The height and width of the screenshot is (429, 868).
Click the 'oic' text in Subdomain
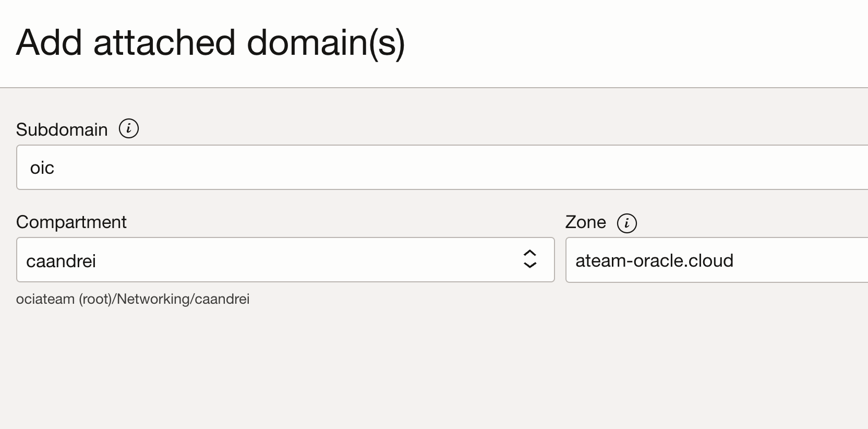[x=42, y=168]
